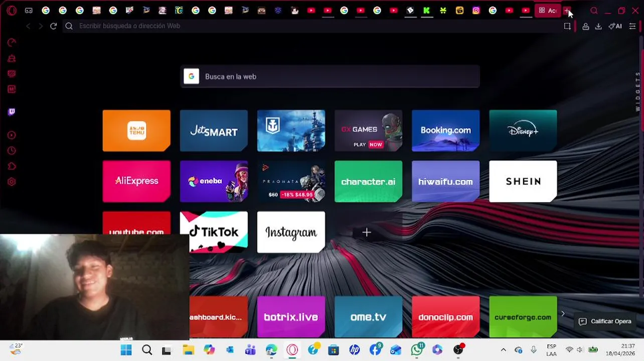Open the SHEIN speed dial tile
Screen dimensions: 644x361
pos(523,181)
